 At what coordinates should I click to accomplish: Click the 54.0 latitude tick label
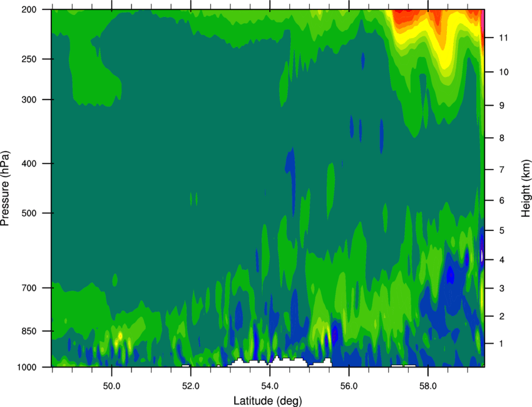coord(270,386)
